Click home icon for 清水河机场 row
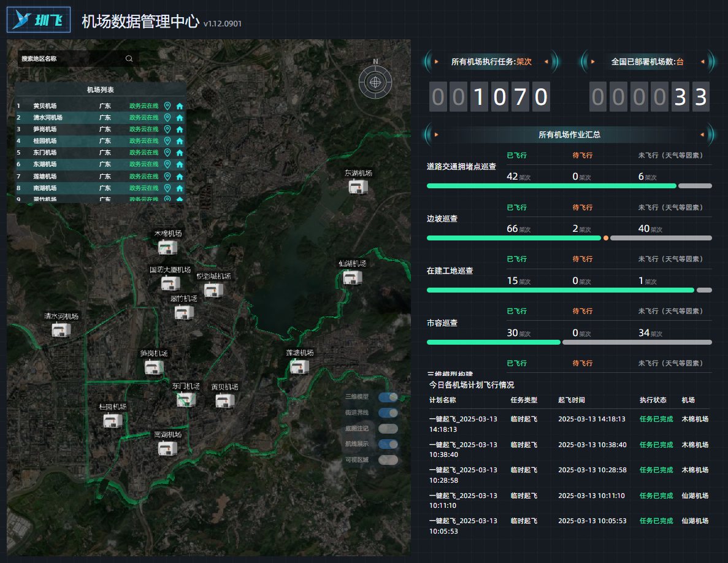Viewport: 728px width, 563px height. [180, 118]
